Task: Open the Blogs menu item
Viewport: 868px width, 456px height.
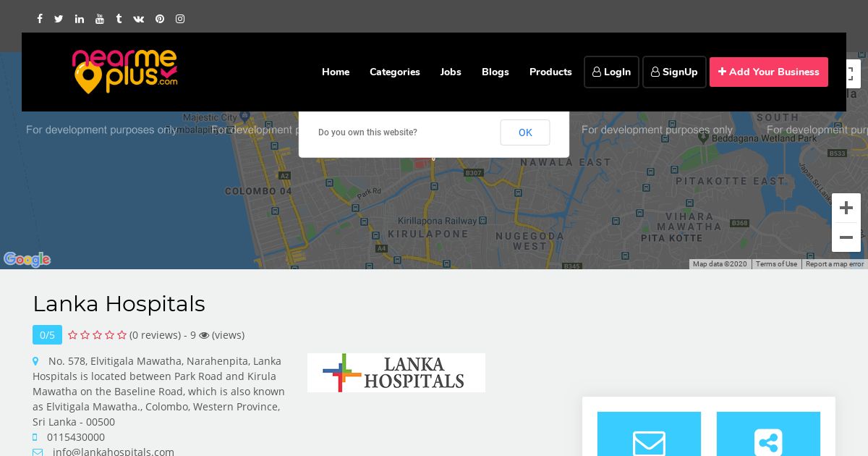Action: [x=495, y=72]
